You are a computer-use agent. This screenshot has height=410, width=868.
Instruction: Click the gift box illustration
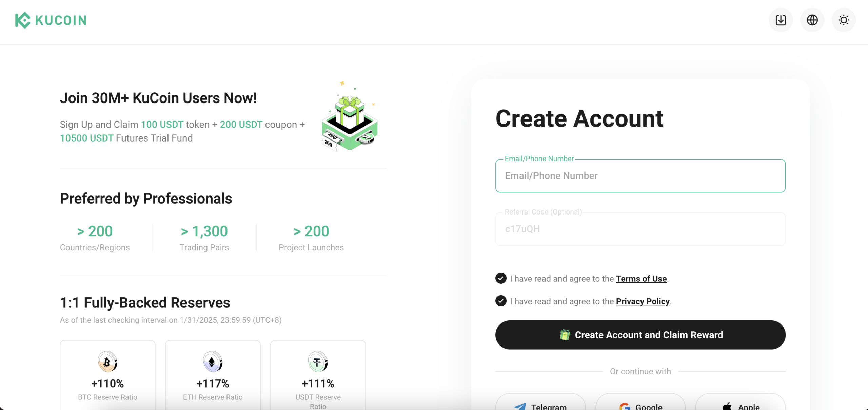(x=350, y=119)
